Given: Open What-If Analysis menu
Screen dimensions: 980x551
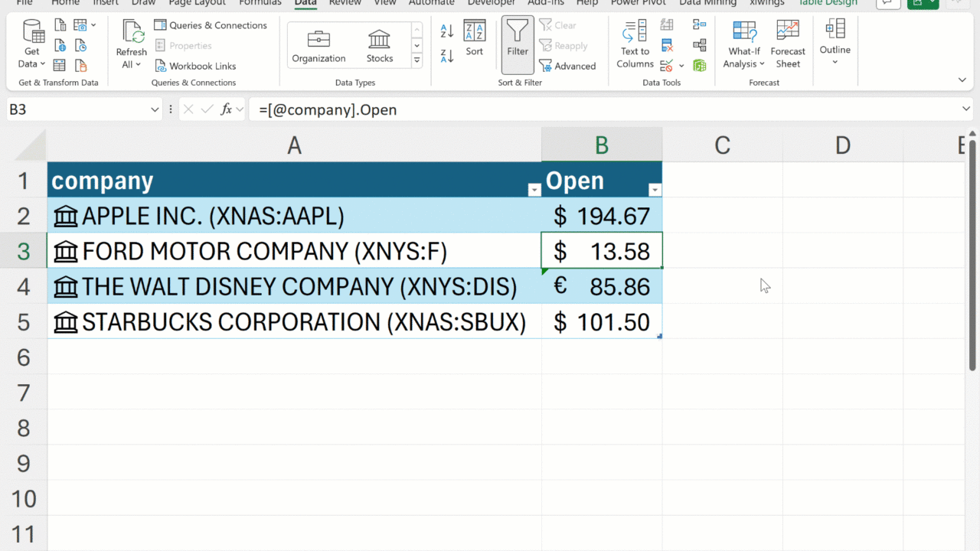Looking at the screenshot, I should point(746,45).
